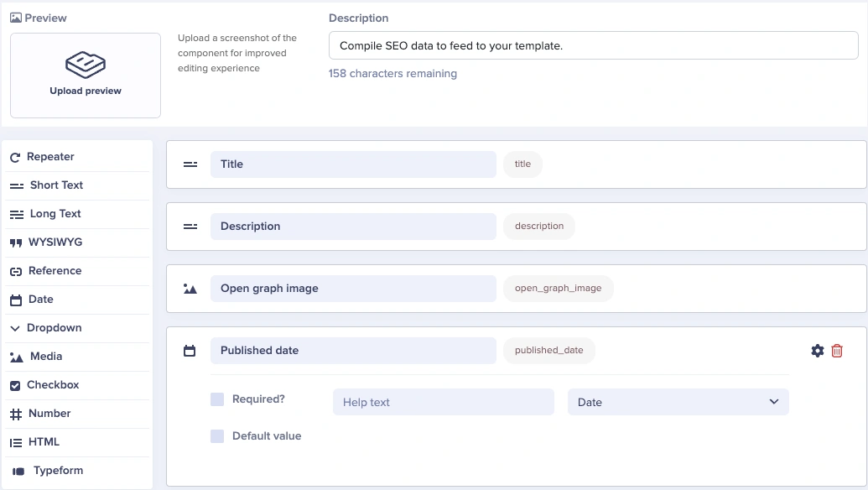Add a Repeater field from the sidebar

(50, 157)
